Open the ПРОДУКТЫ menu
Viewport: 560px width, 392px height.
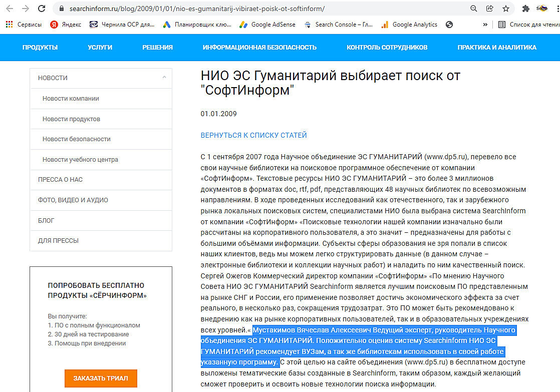[40, 47]
